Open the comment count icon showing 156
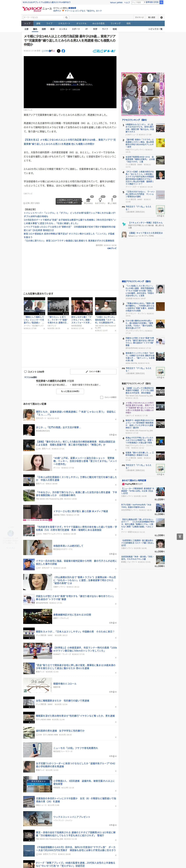This screenshot has width=186, height=868. click(45, 51)
